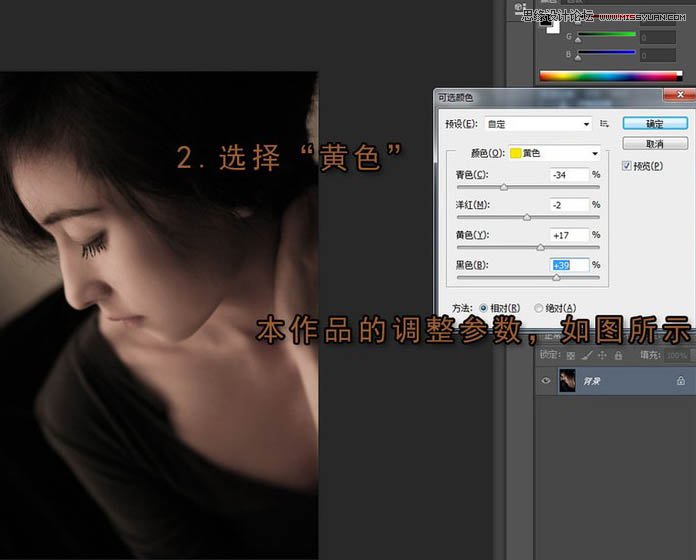Click the B blue channel slider
Image resolution: width=696 pixels, height=560 pixels.
pos(606,54)
